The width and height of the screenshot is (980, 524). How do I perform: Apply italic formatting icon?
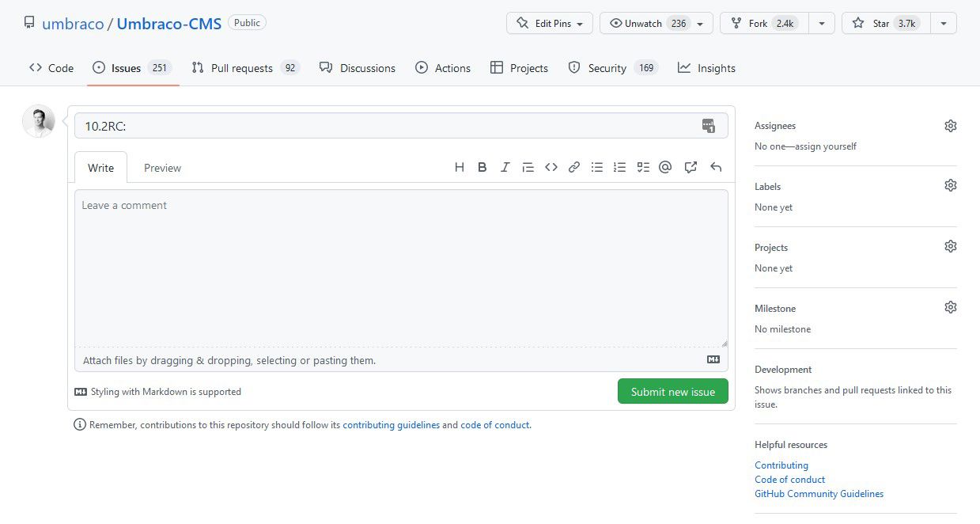505,167
